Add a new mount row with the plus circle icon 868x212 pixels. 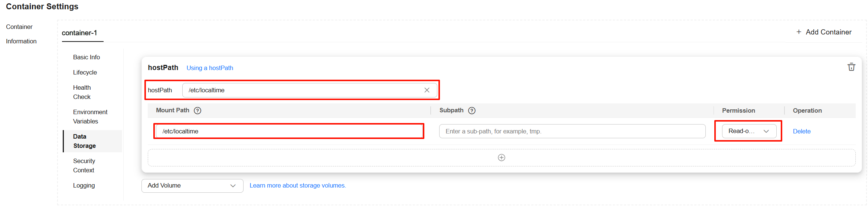coord(502,158)
